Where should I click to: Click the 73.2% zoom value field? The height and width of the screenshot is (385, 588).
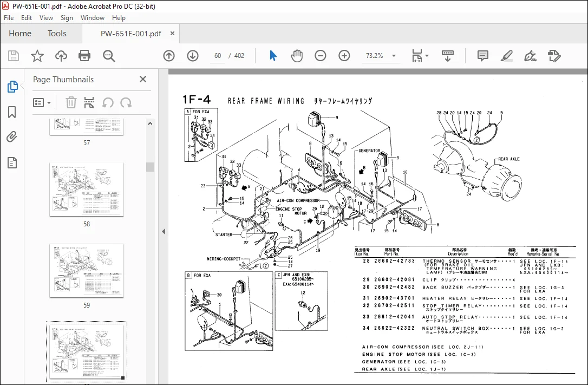coord(374,56)
